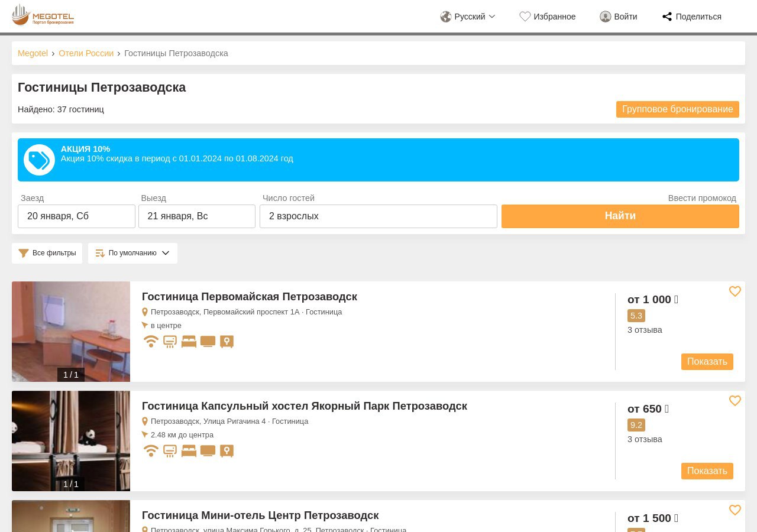
Task: Click the Megotel logo
Action: pyautogui.click(x=43, y=15)
